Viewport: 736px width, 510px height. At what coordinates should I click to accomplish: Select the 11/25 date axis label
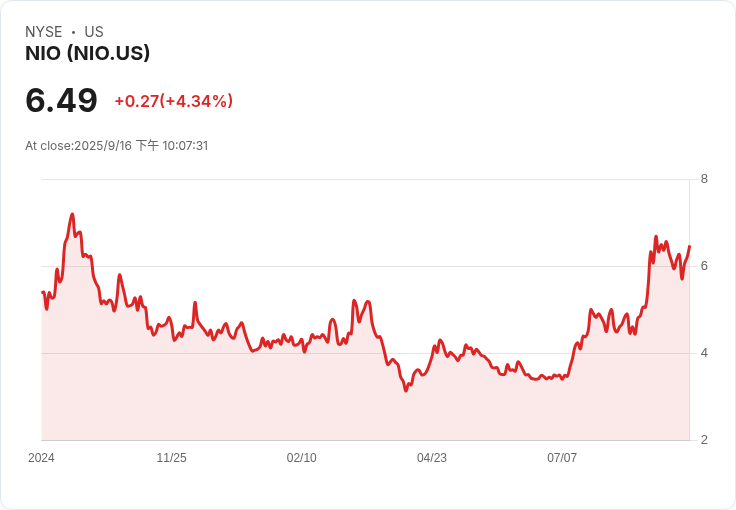(171, 458)
